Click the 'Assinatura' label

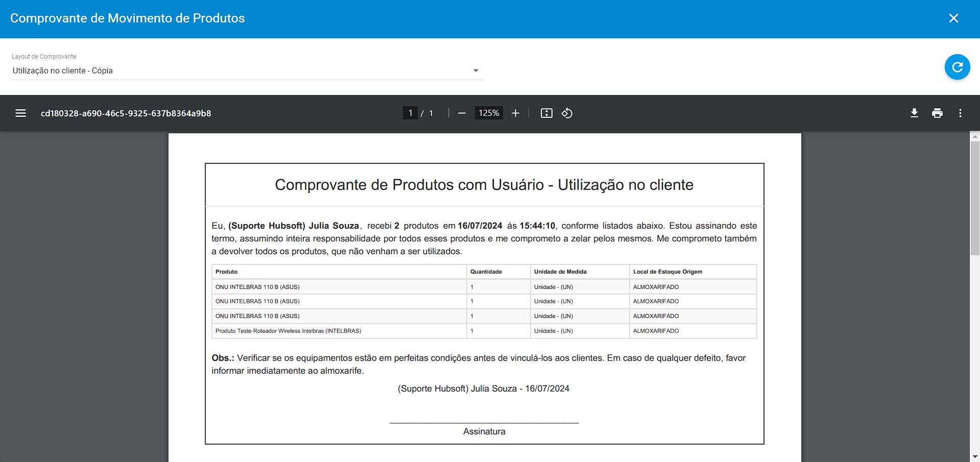pyautogui.click(x=484, y=431)
